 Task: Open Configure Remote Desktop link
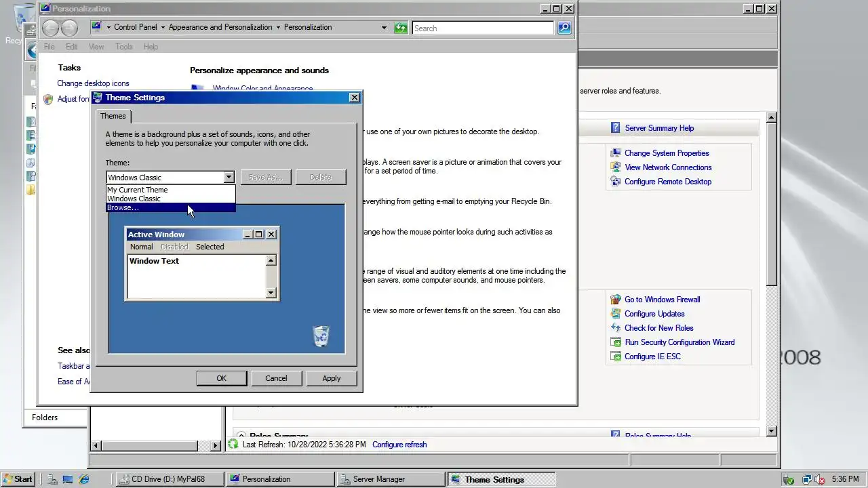click(668, 182)
